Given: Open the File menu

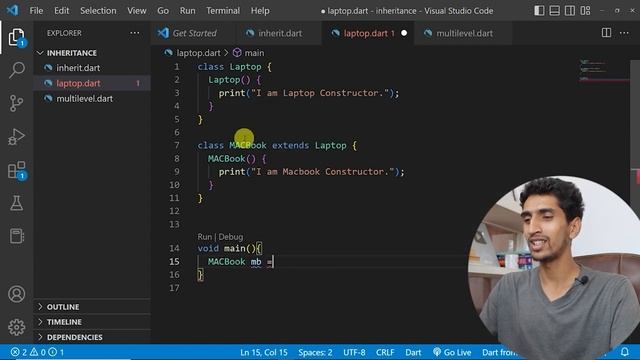Looking at the screenshot, I should point(36,11).
